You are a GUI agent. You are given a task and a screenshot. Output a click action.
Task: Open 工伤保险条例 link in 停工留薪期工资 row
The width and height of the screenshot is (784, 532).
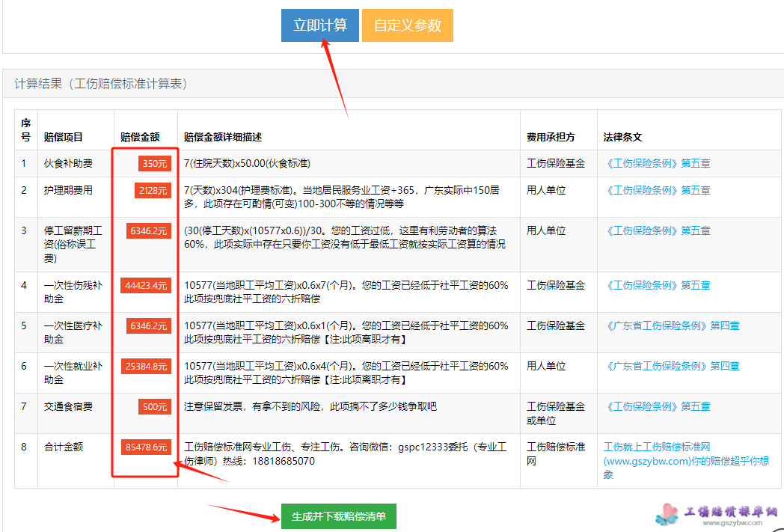coord(657,230)
